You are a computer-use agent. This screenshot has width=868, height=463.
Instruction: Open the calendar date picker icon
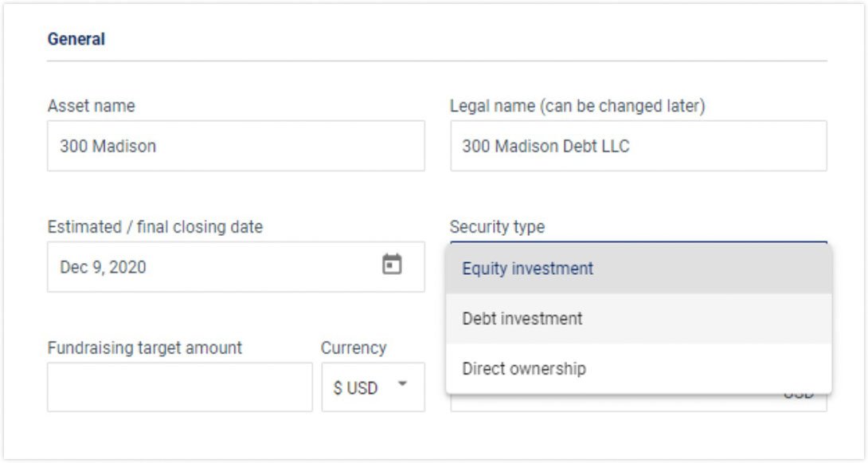392,265
